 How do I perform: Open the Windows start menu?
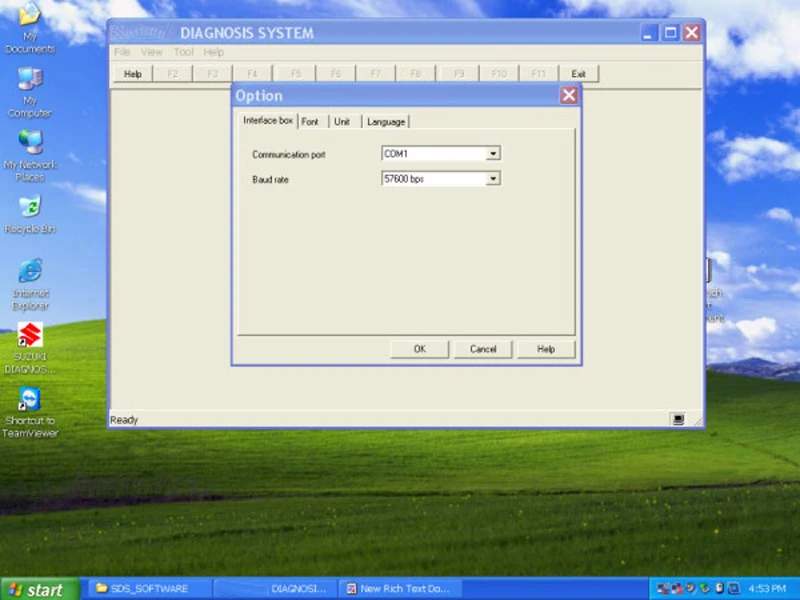40,589
